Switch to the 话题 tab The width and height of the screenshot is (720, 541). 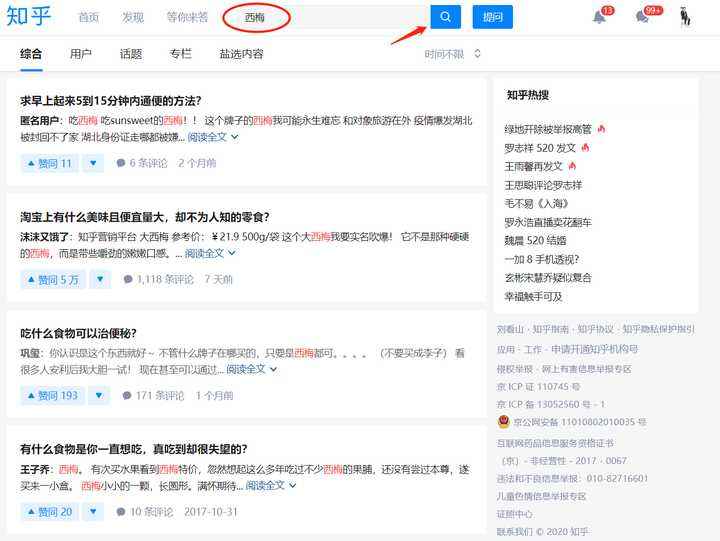click(x=131, y=54)
